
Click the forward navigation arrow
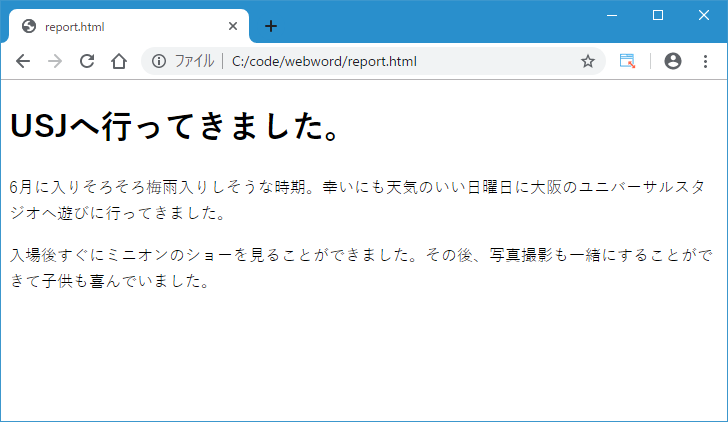click(x=55, y=61)
